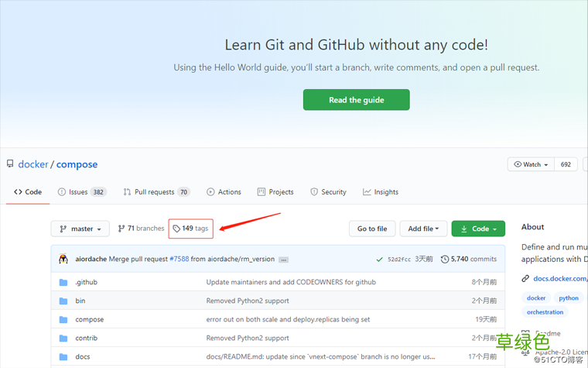Screen dimensions: 588x368
Task: Click the Issues circle icon
Action: coord(61,192)
